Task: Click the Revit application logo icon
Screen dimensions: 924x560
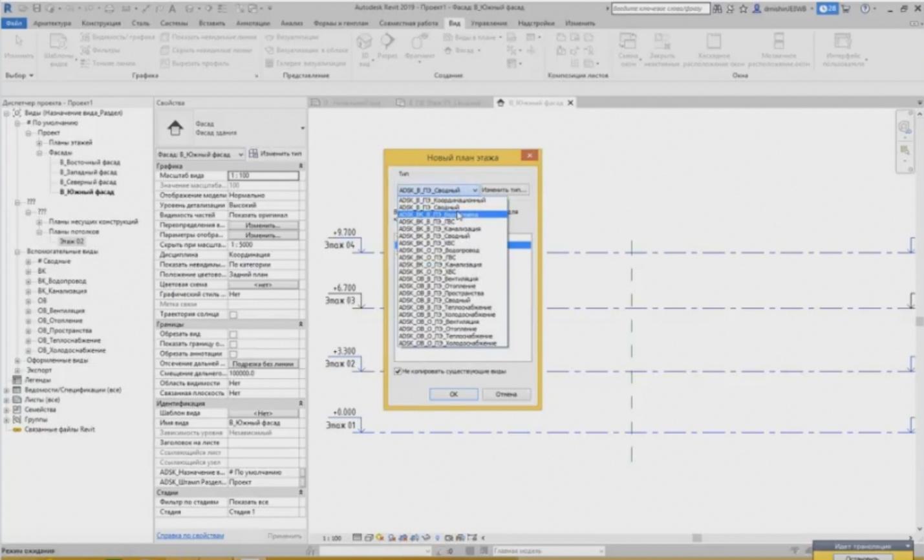Action: click(8, 8)
